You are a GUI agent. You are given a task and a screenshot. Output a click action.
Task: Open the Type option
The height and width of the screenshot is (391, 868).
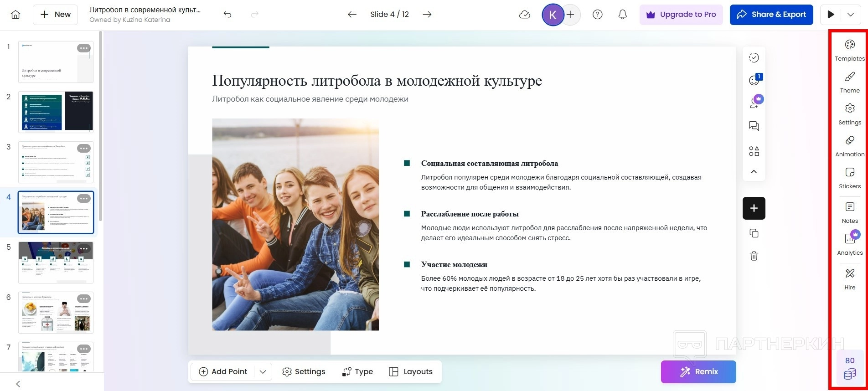pos(357,372)
